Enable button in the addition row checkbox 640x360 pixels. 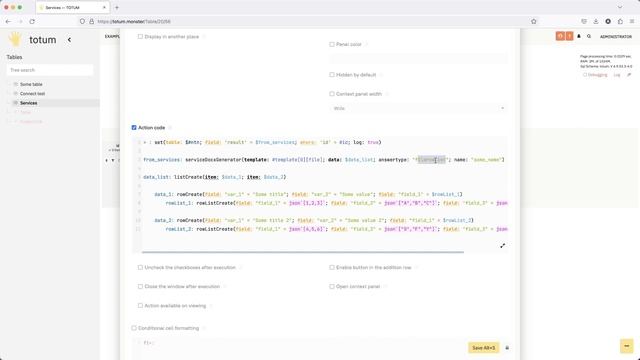pyautogui.click(x=332, y=267)
